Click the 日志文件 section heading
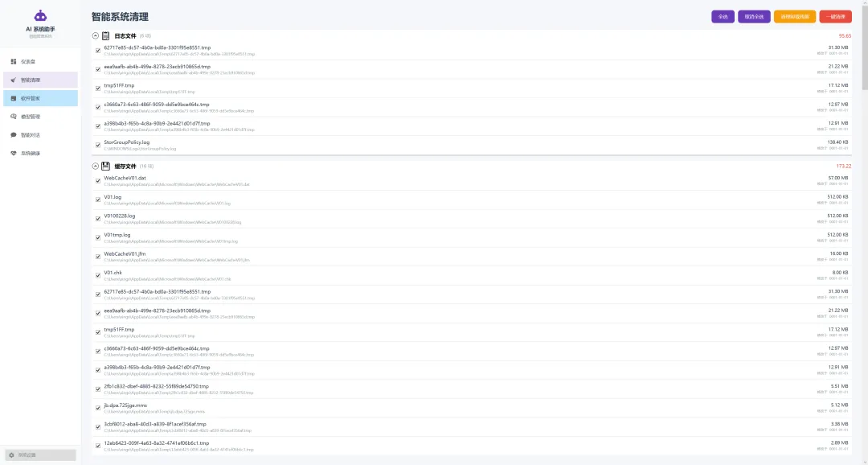 [x=125, y=36]
